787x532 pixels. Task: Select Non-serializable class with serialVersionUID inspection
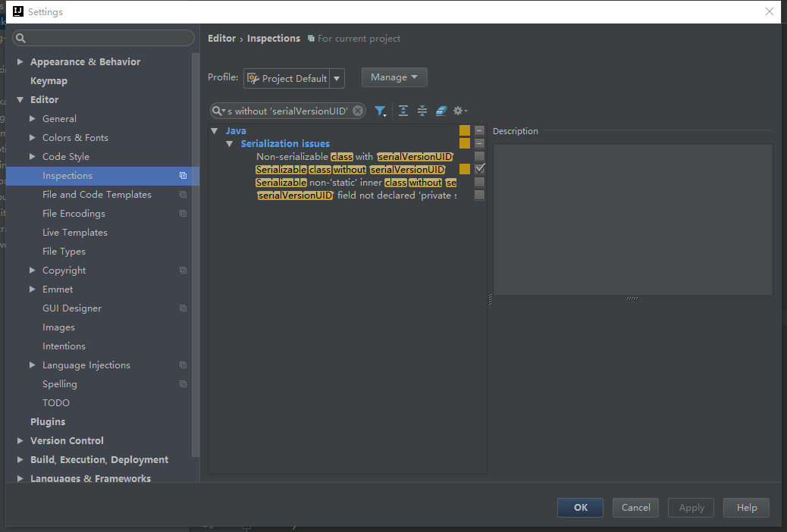click(355, 157)
